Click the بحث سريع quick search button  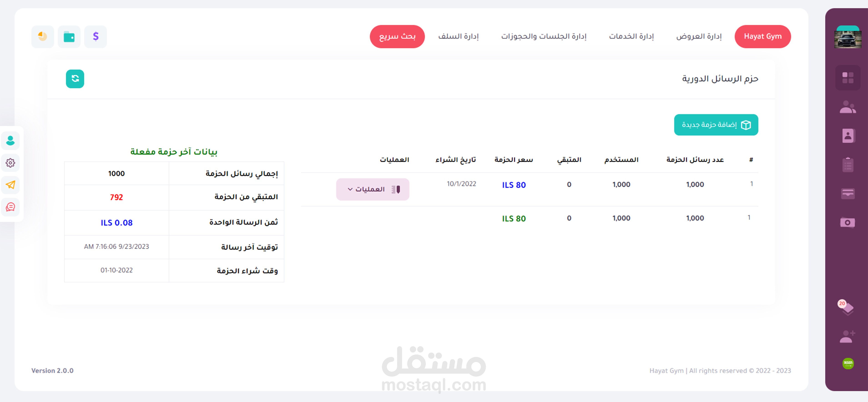pos(397,36)
